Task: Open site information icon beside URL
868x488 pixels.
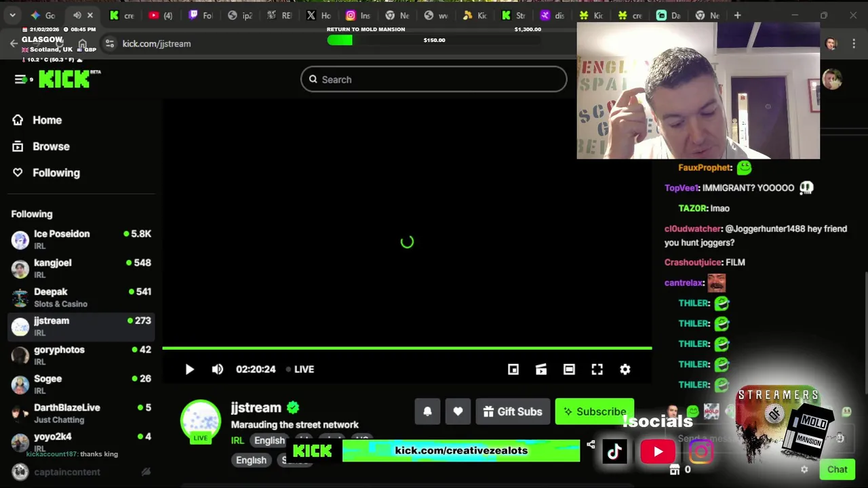Action: point(109,43)
